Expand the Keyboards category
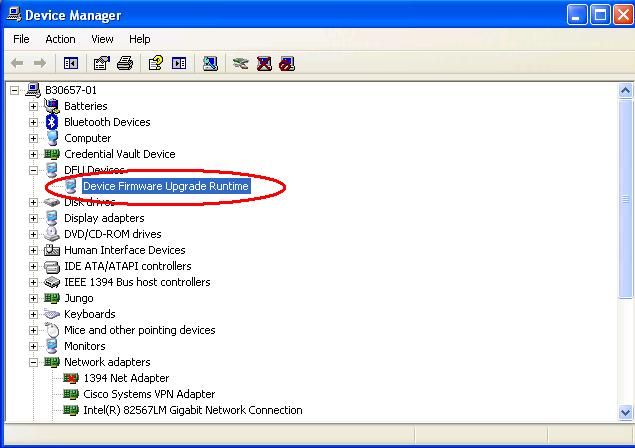Screen dimensions: 635x448 pos(33,314)
